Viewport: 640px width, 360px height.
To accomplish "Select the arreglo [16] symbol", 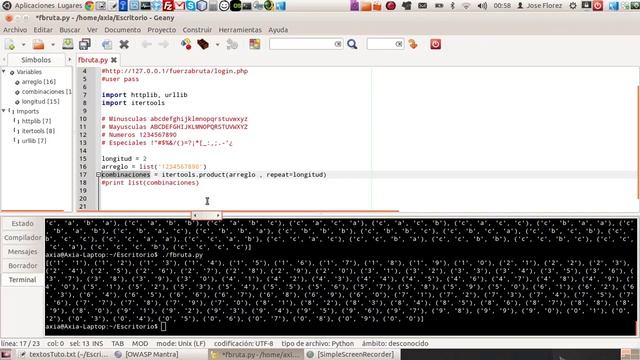I will 38,82.
